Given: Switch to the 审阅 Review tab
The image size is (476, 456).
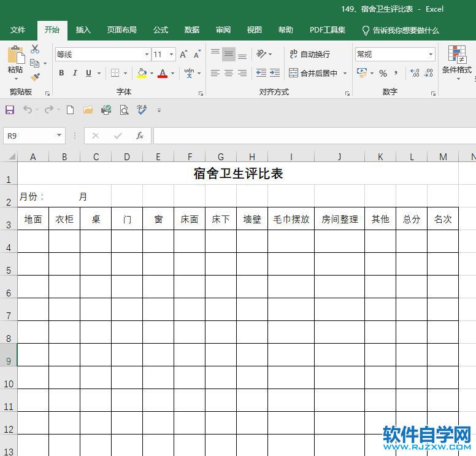Looking at the screenshot, I should (x=223, y=30).
